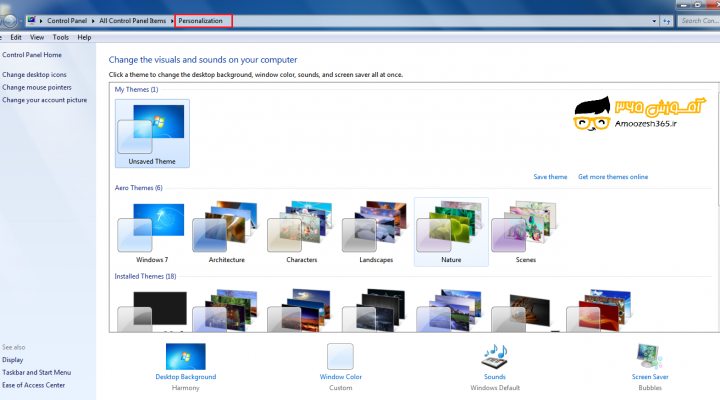Click the Desktop Background text link
720x400 pixels.
pos(186,377)
